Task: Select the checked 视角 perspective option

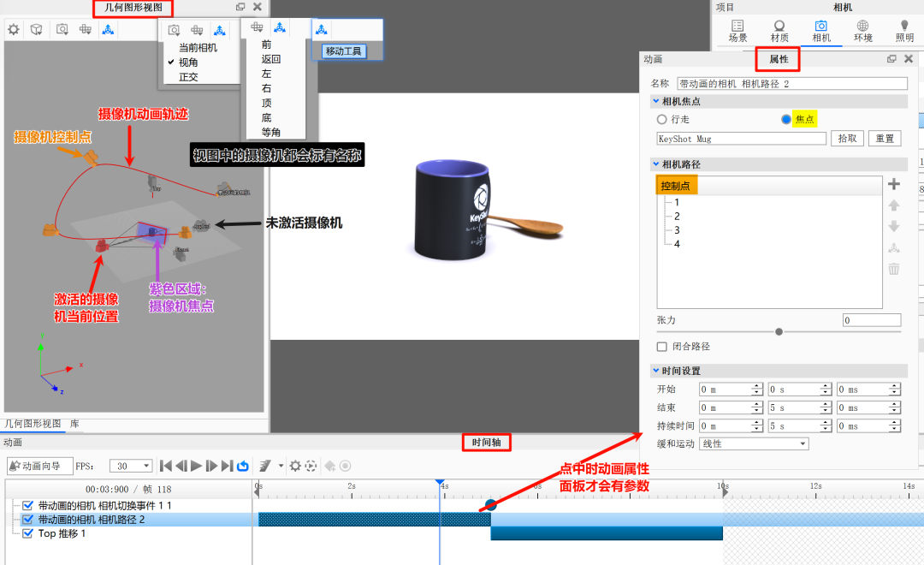Action: coord(188,62)
